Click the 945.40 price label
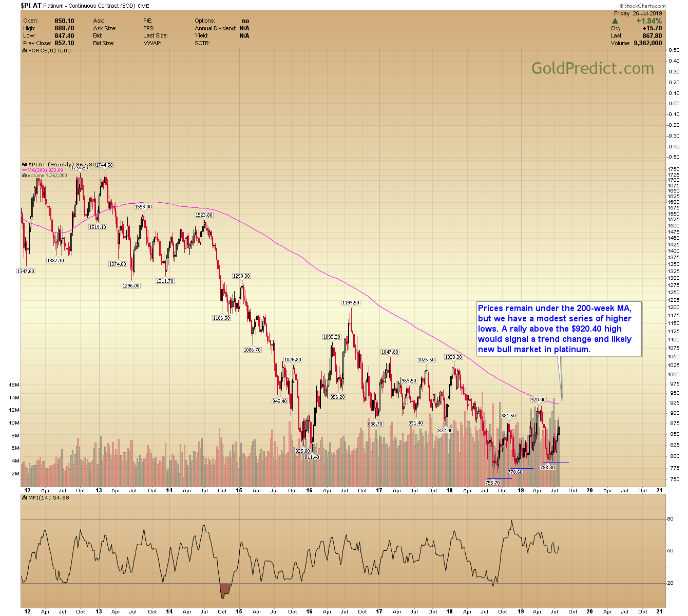The image size is (688, 616). point(280,401)
